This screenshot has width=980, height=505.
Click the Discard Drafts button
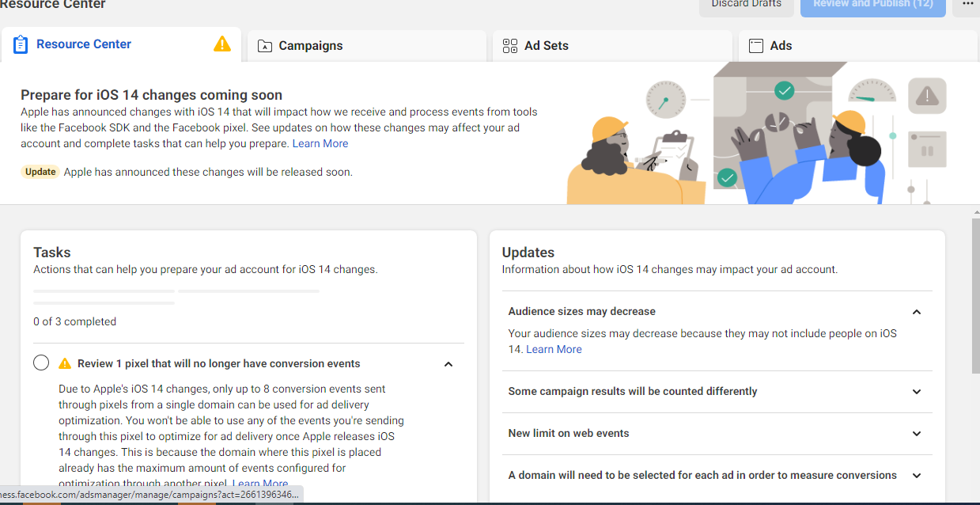point(747,6)
